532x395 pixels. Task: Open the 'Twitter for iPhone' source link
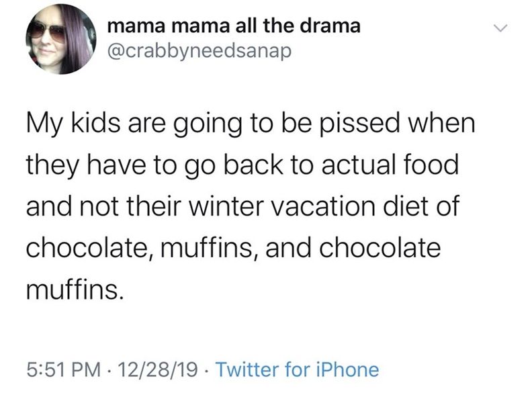[x=297, y=369]
